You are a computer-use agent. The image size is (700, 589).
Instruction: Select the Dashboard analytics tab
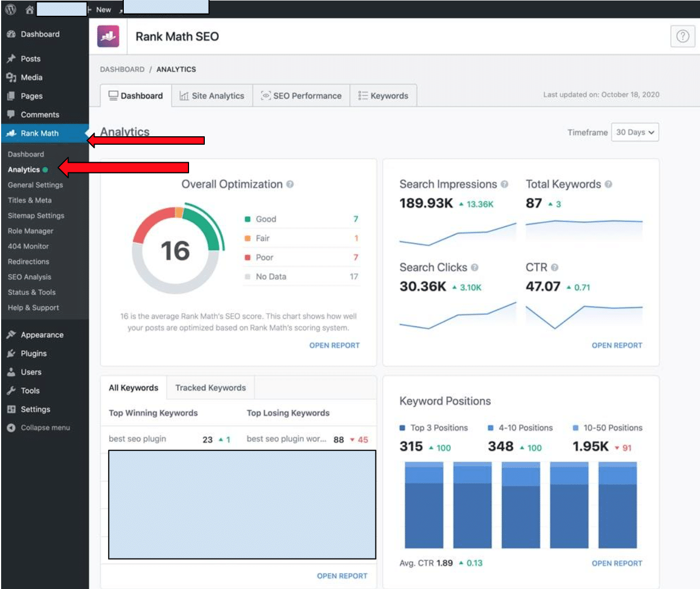coord(136,96)
